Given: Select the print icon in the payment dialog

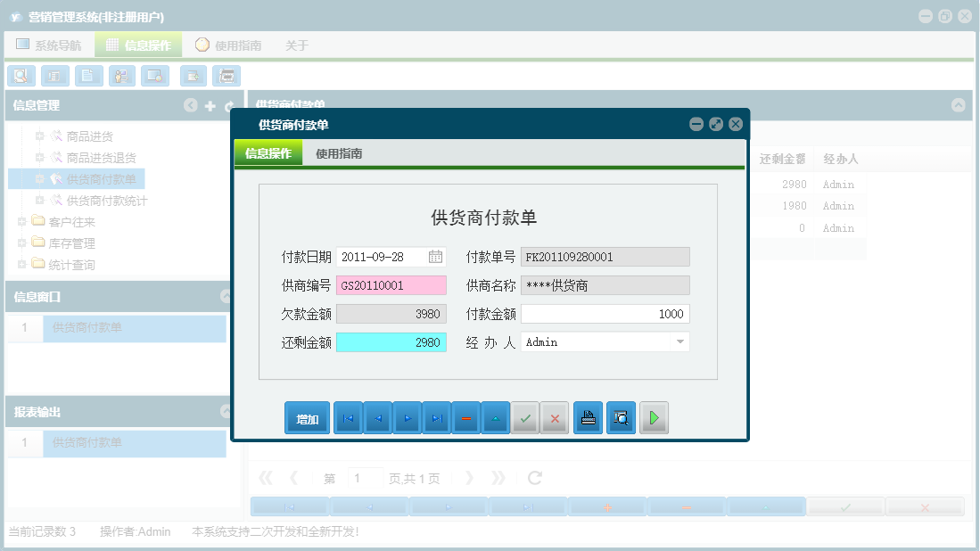Looking at the screenshot, I should coord(588,417).
